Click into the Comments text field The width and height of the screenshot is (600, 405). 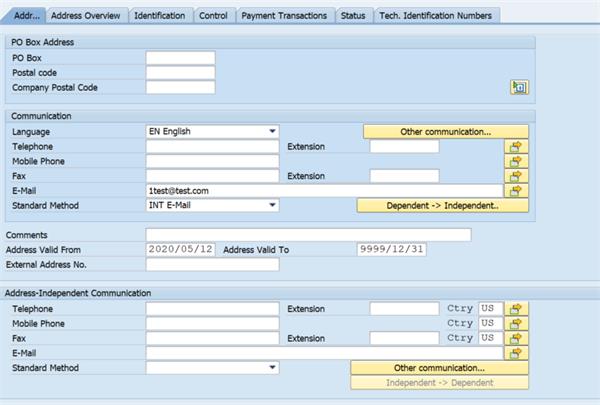(x=308, y=235)
